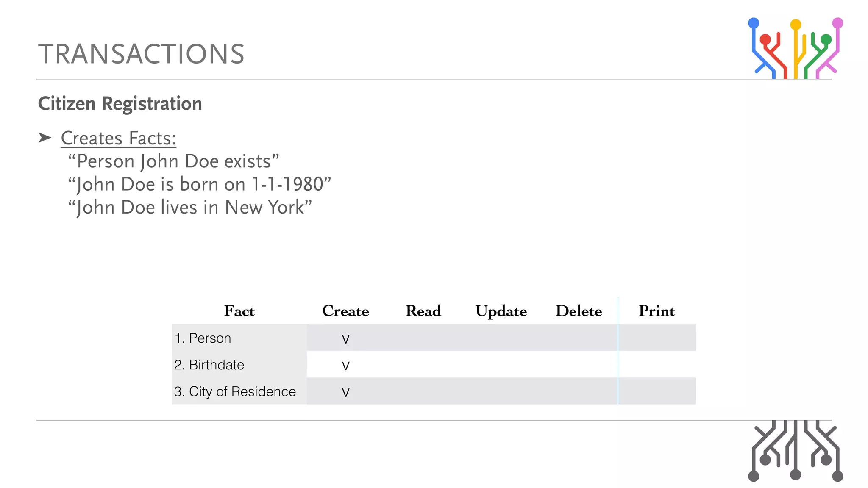This screenshot has height=488, width=868.
Task: Click the Create checkmark for City of Residence
Action: 346,392
